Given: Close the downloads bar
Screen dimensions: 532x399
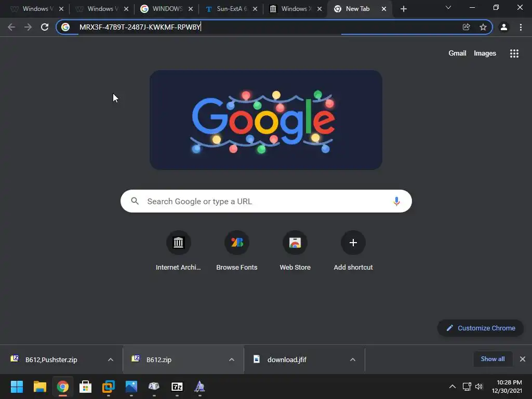Looking at the screenshot, I should tap(523, 359).
